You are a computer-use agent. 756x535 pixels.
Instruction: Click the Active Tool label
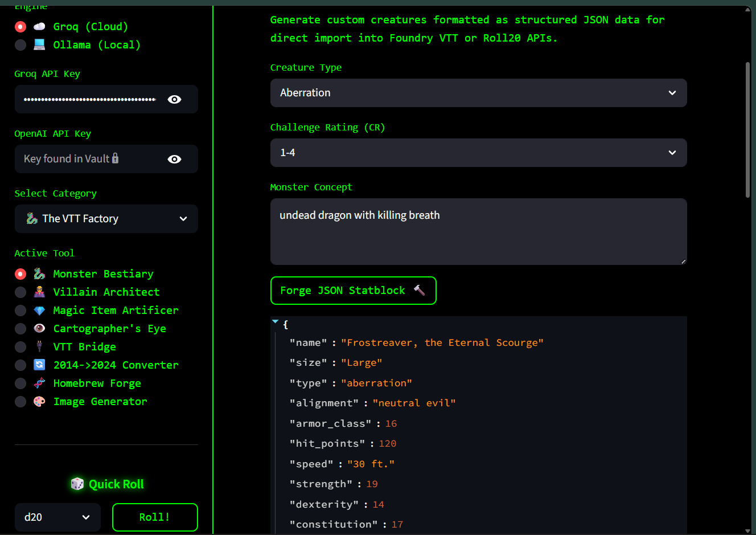[x=44, y=253]
